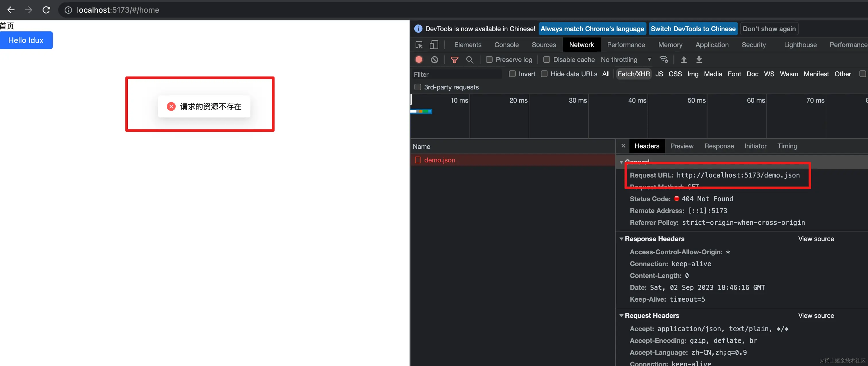Switch to the Elements tab

click(x=468, y=45)
